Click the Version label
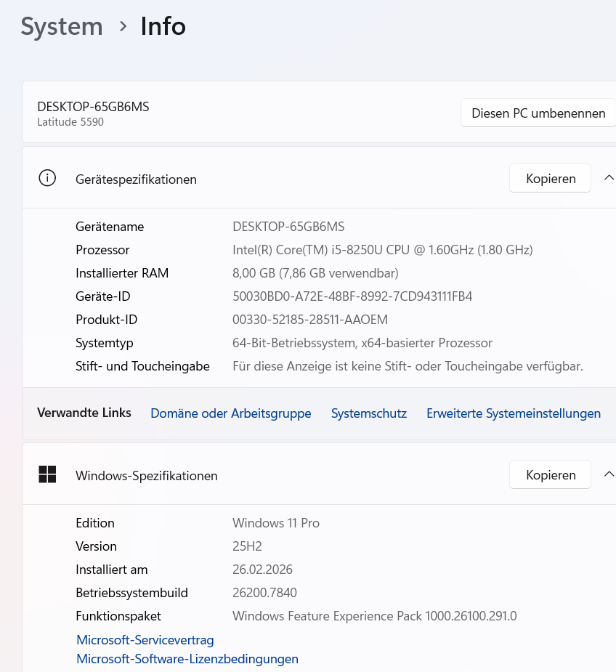616x672 pixels. (96, 546)
